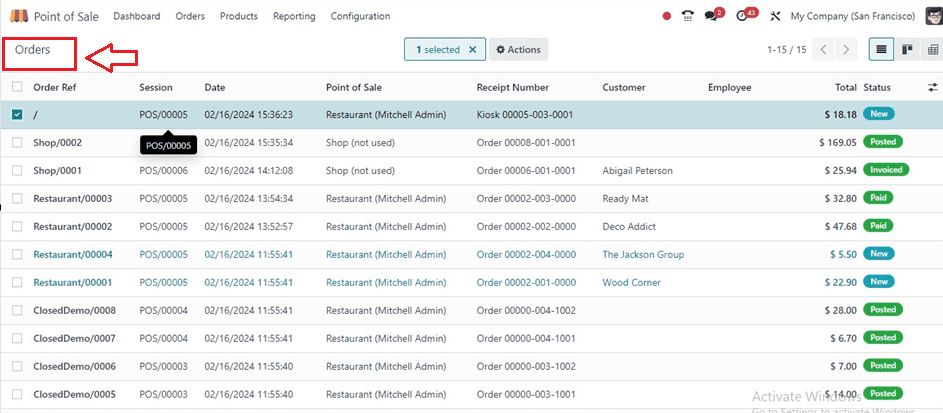Switch to pivot view
Screen dimensions: 943x413
point(932,50)
